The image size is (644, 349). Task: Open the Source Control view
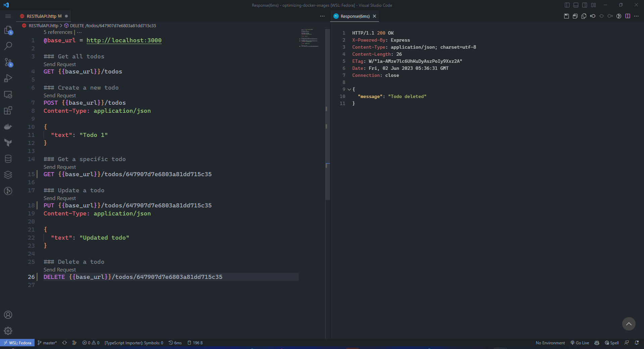pos(8,62)
